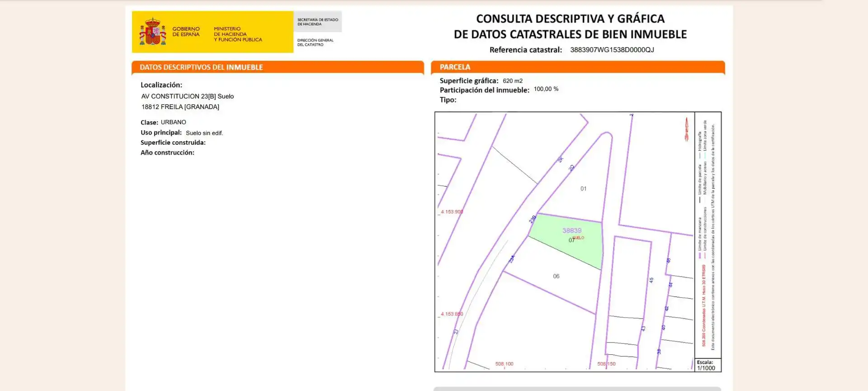The image size is (868, 391).
Task: Click the Localización label
Action: point(161,85)
